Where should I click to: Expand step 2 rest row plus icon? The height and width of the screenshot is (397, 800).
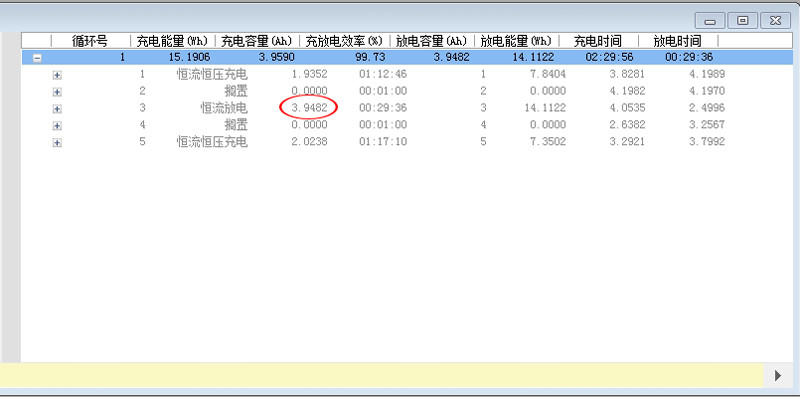(57, 92)
